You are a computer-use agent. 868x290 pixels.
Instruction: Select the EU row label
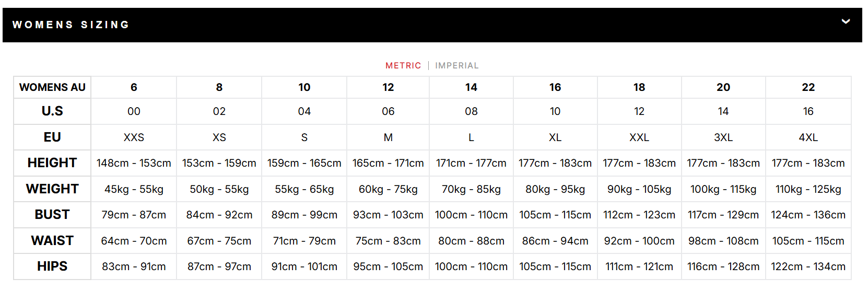pos(52,137)
